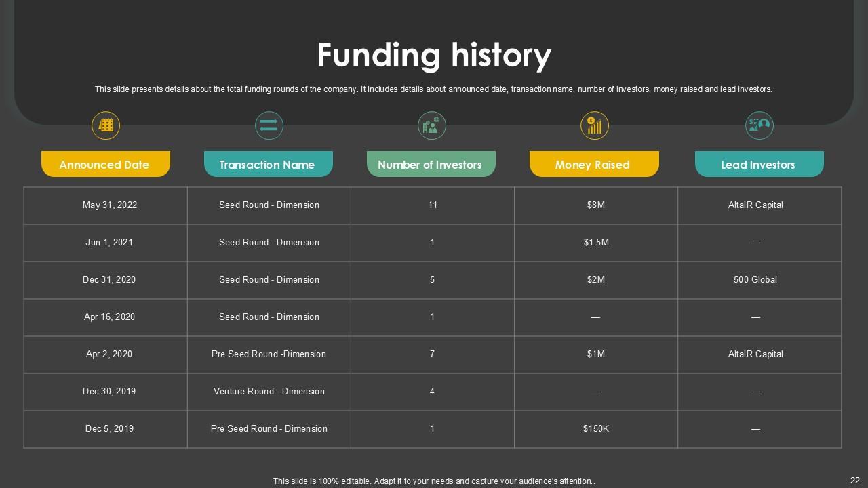This screenshot has width=868, height=488.
Task: Click the coin chart icon above Money Raised
Action: click(x=594, y=125)
